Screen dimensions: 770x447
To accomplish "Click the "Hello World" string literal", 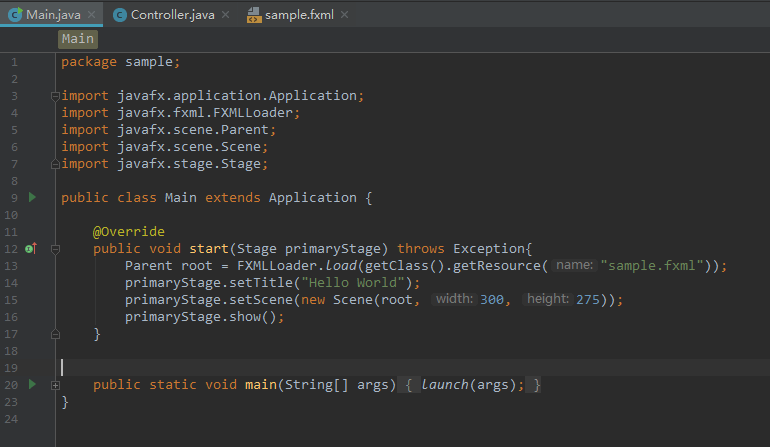I will (x=353, y=282).
